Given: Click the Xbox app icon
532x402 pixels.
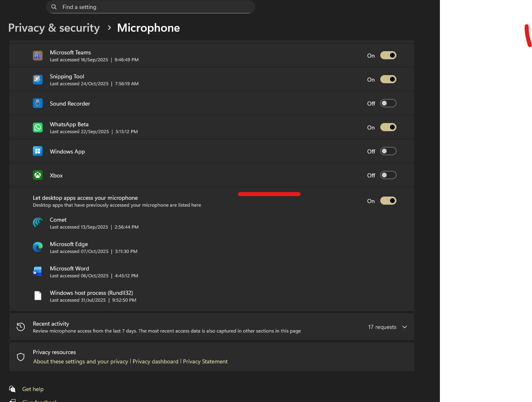Looking at the screenshot, I should click(38, 175).
